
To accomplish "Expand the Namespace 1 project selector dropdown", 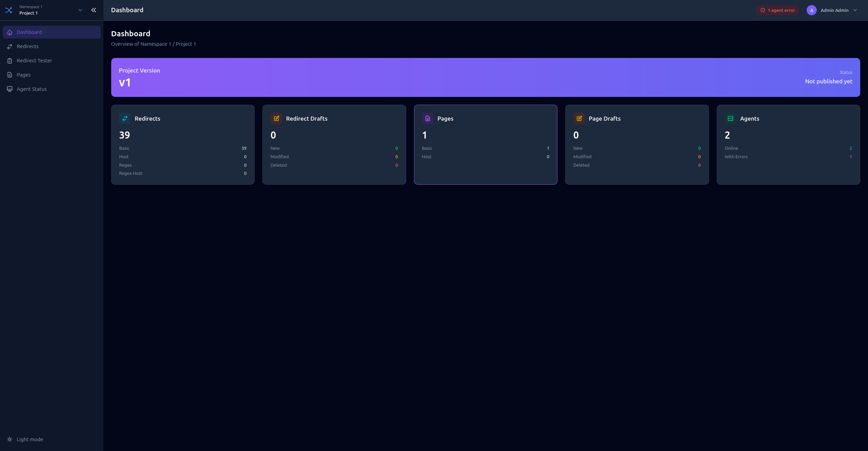I will [80, 10].
